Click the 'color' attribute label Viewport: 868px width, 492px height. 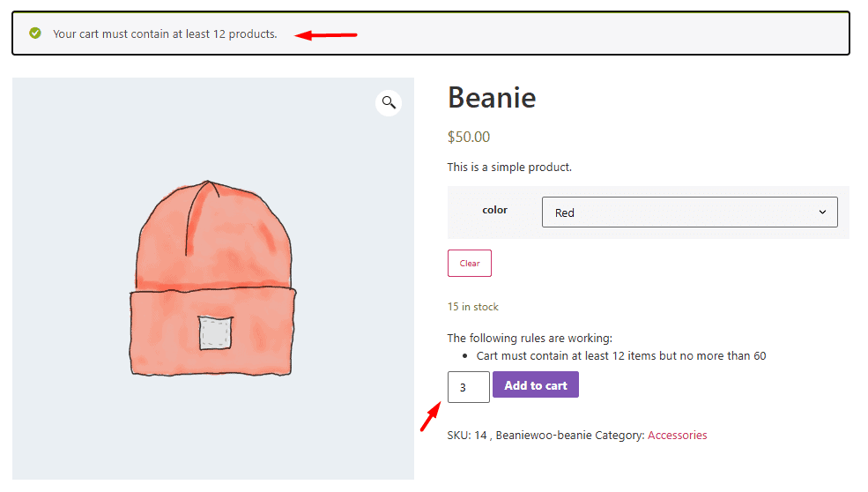click(x=494, y=210)
